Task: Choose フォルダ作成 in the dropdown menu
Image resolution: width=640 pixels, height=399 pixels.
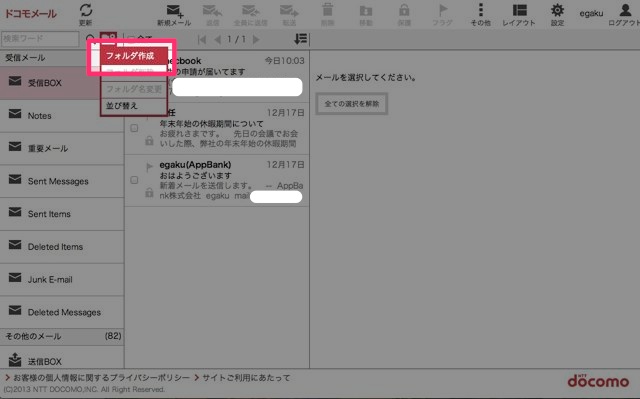Action: 134,55
